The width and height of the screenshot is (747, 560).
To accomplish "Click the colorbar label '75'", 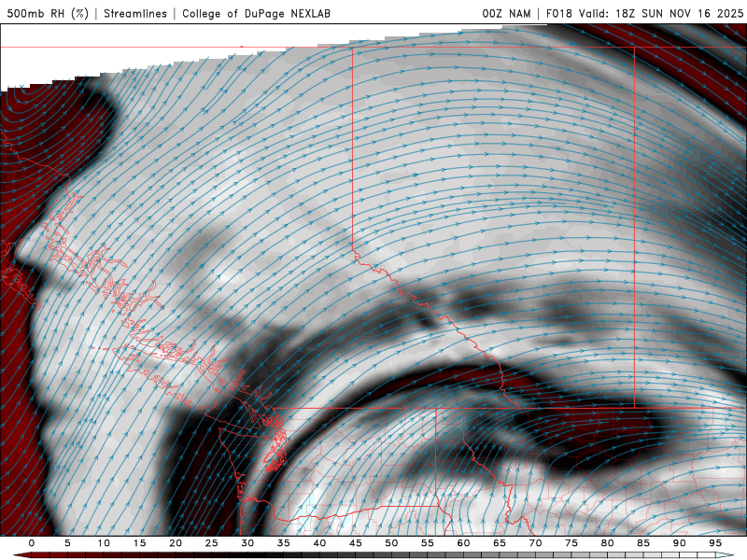I will [571, 543].
